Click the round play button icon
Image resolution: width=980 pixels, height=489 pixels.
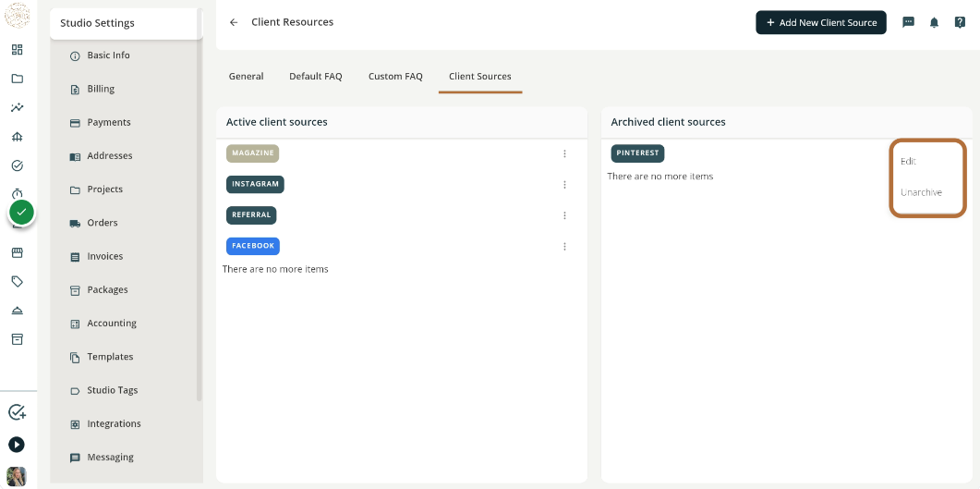click(x=17, y=445)
